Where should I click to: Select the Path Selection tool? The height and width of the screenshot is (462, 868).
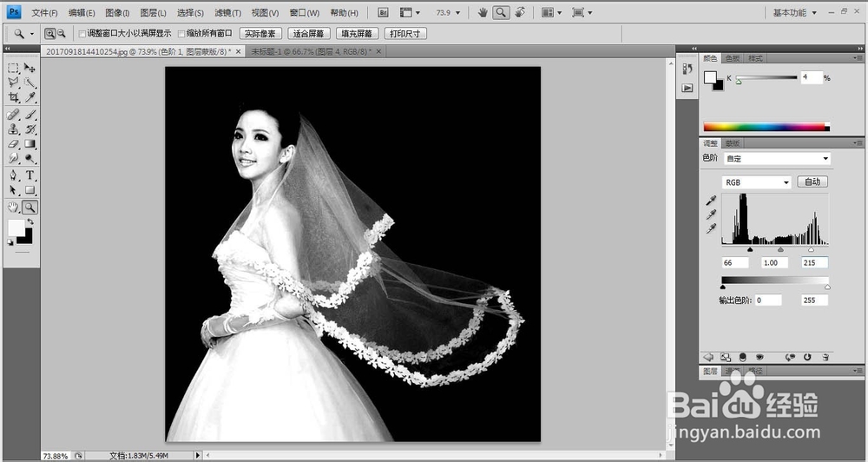click(x=13, y=190)
